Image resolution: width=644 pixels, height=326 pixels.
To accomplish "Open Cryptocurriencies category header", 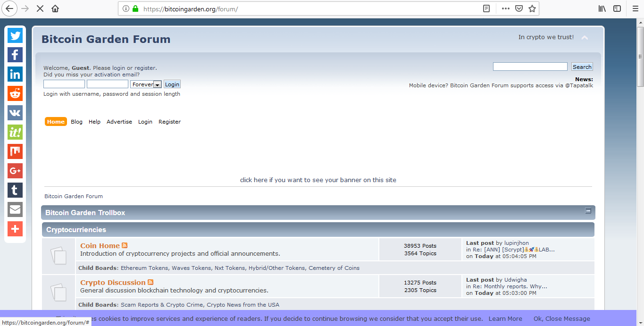I will (x=76, y=230).
